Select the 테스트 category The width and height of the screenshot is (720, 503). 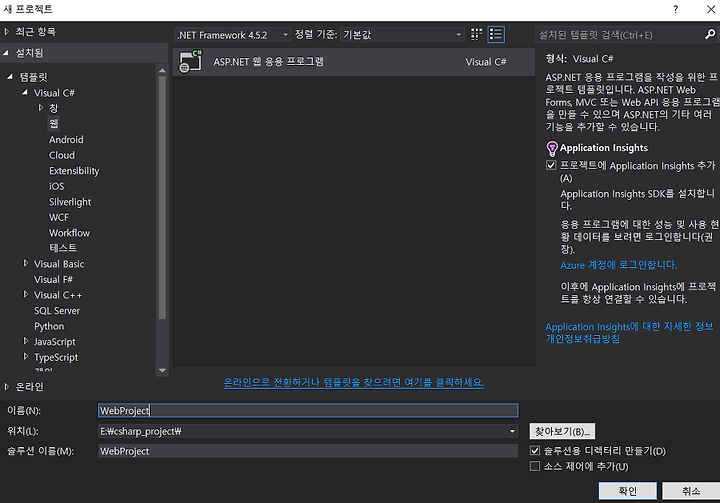63,248
